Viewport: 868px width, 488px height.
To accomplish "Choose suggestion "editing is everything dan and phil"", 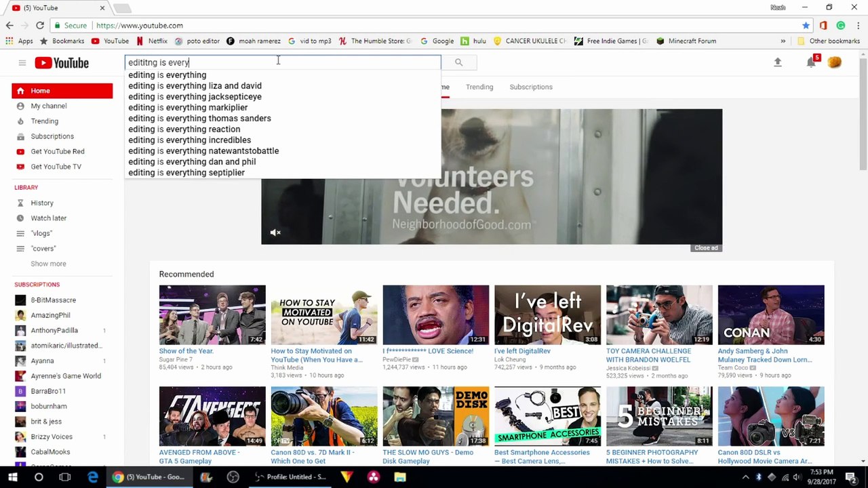I will click(x=283, y=162).
